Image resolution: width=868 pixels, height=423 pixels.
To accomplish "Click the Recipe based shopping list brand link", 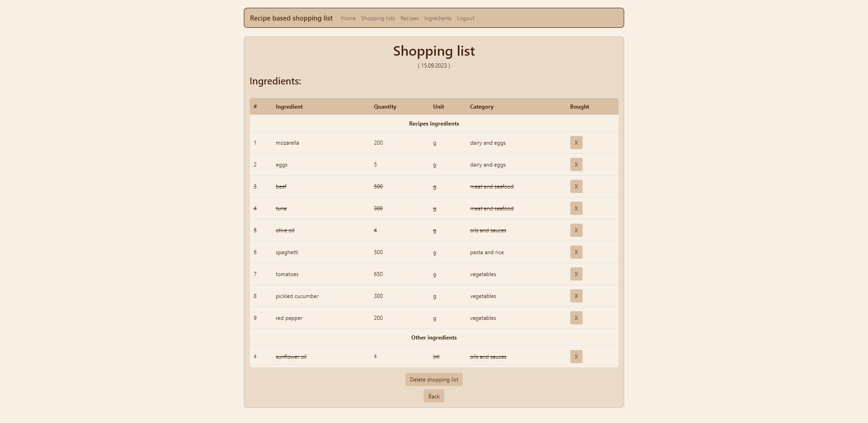I will click(290, 18).
